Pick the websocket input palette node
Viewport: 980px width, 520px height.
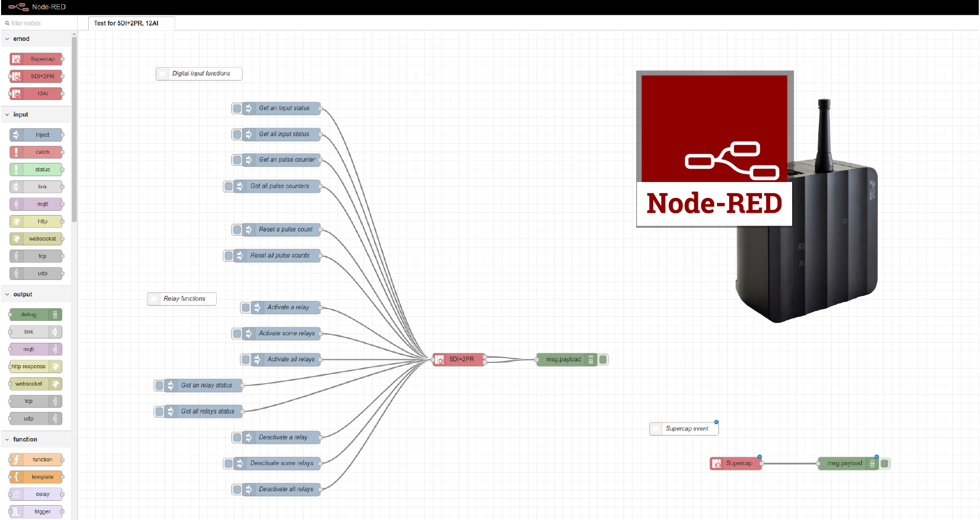pos(36,239)
